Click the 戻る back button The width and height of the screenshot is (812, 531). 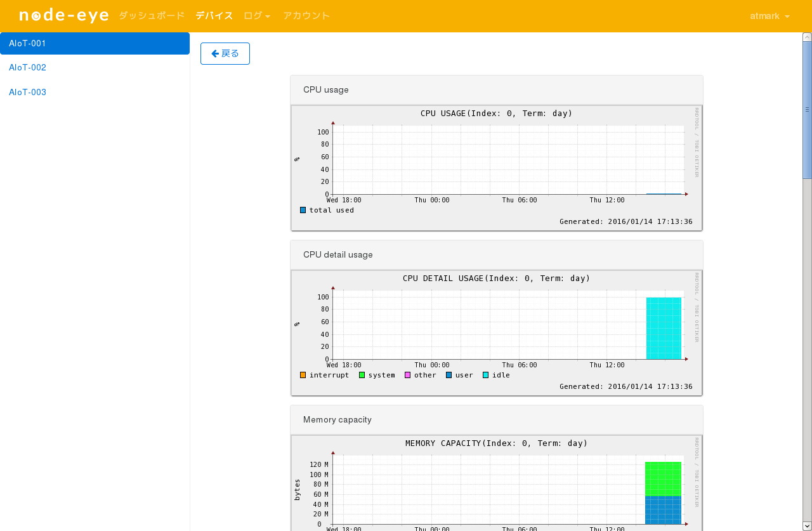click(x=225, y=53)
